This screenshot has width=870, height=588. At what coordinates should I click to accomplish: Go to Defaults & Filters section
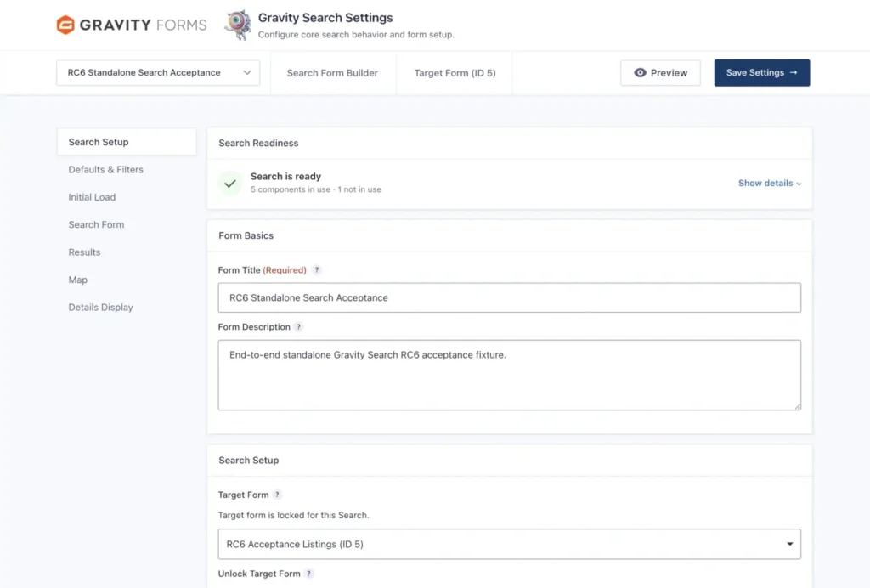[106, 170]
